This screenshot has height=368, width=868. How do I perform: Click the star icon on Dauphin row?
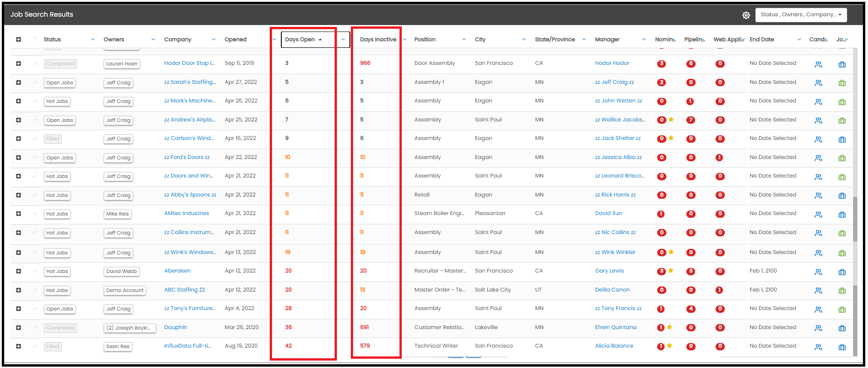pyautogui.click(x=670, y=327)
